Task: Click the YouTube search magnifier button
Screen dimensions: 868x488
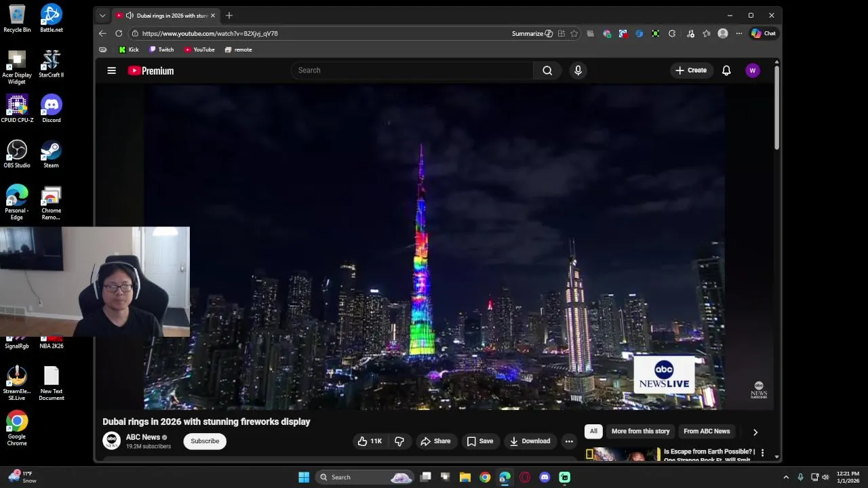Action: tap(547, 70)
